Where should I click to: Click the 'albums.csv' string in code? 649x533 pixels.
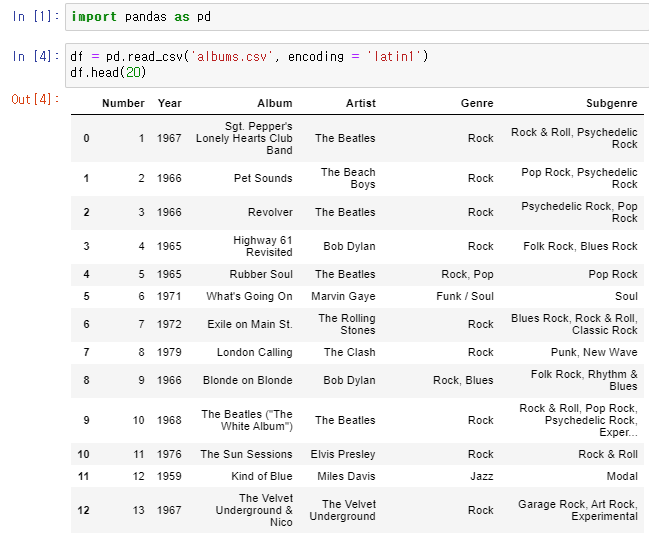(231, 56)
